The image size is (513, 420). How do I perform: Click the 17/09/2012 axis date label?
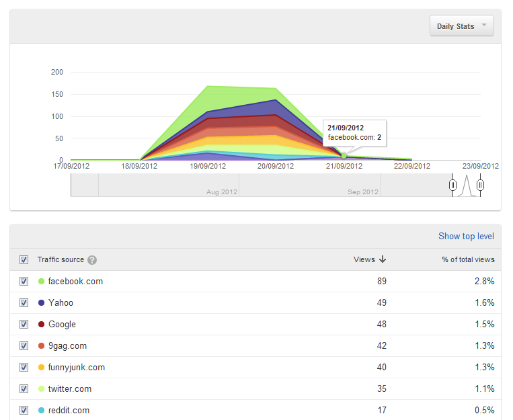[x=71, y=166]
